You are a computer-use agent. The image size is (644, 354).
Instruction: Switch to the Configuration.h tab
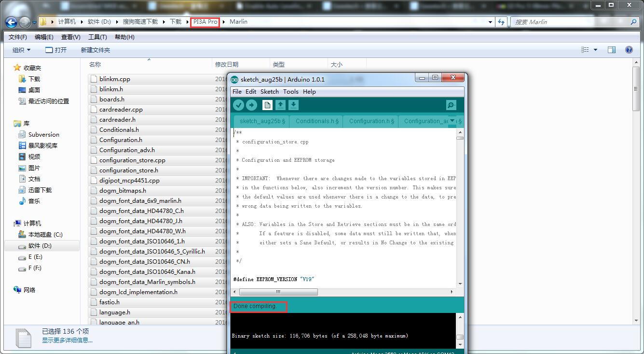(x=371, y=121)
